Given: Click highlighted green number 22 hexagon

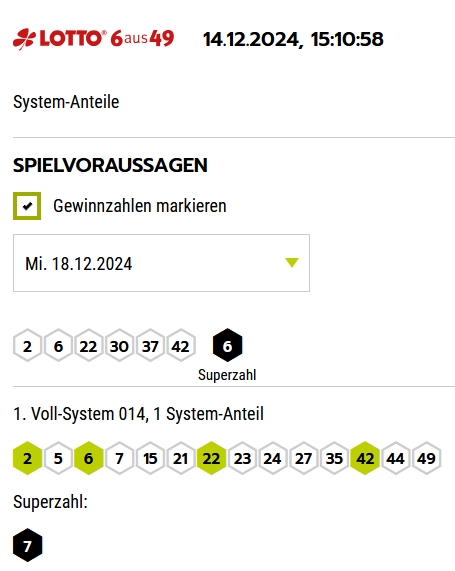Looking at the screenshot, I should point(211,458).
